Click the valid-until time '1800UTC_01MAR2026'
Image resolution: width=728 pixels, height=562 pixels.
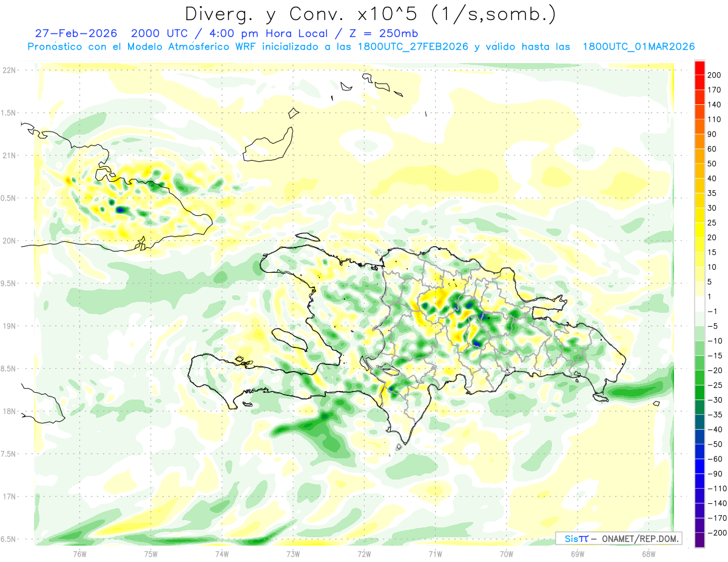coord(639,47)
